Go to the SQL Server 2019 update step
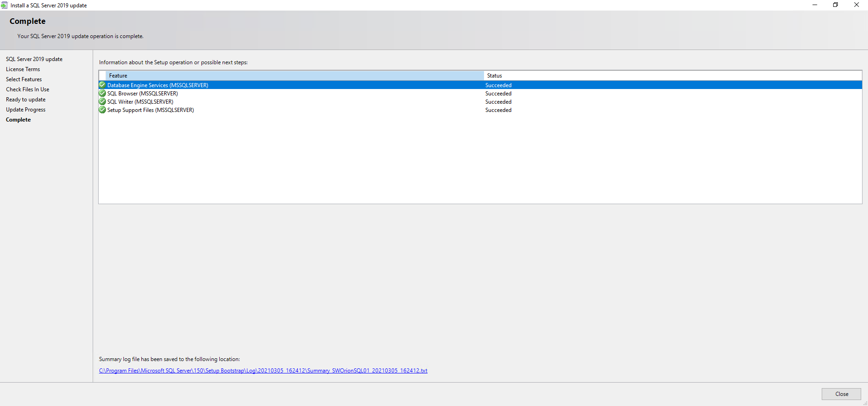Image resolution: width=868 pixels, height=406 pixels. 34,59
